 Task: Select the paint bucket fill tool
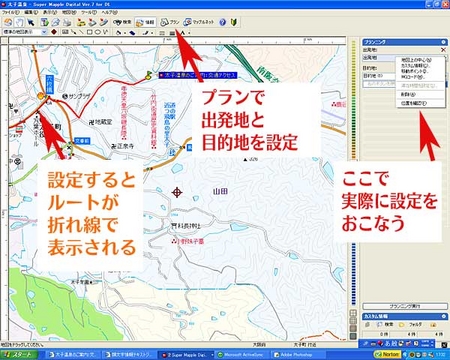(x=119, y=33)
